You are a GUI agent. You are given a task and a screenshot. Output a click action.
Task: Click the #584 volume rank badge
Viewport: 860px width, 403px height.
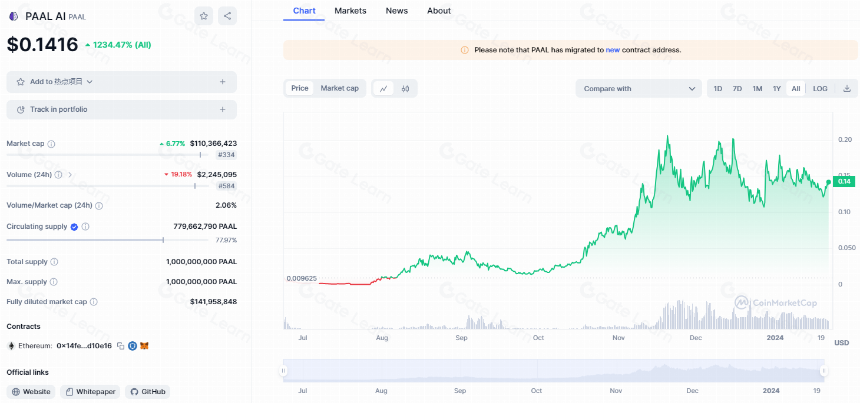227,186
